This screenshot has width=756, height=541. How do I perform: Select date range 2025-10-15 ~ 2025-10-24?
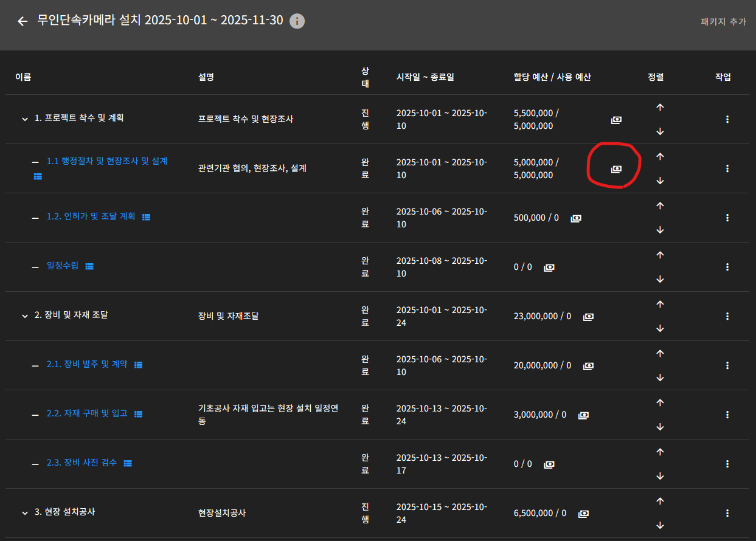442,513
